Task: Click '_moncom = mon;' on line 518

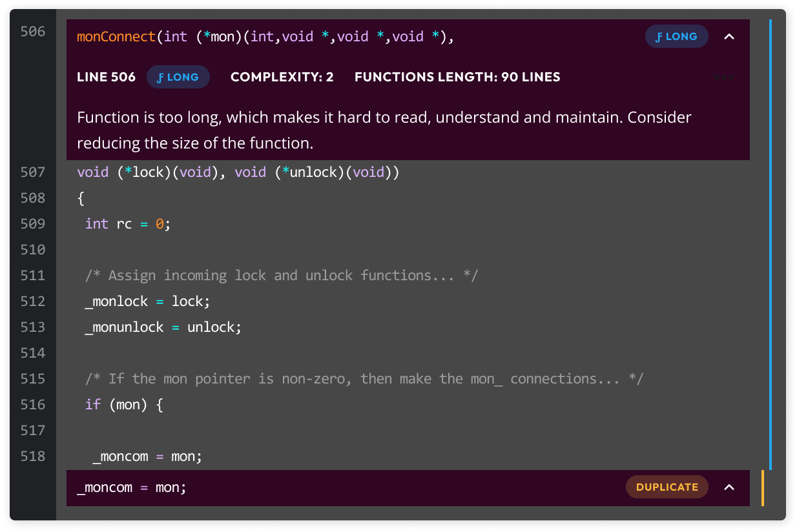Action: coord(147,456)
